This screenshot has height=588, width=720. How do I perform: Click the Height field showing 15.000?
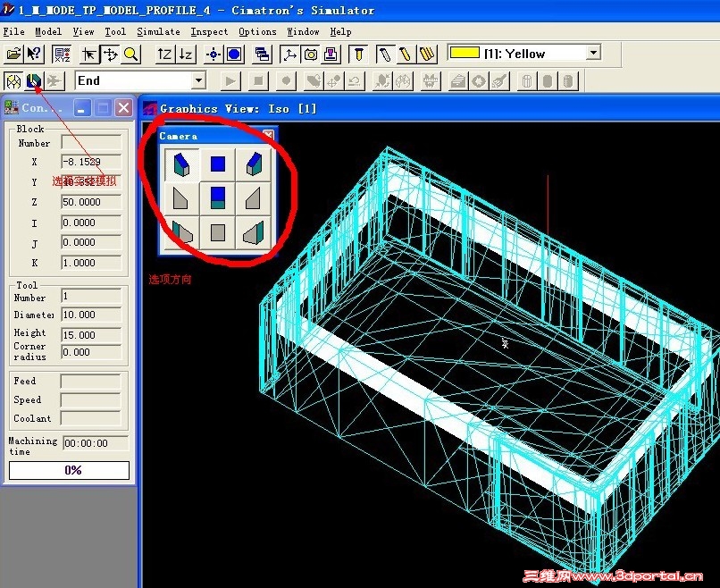(x=91, y=335)
